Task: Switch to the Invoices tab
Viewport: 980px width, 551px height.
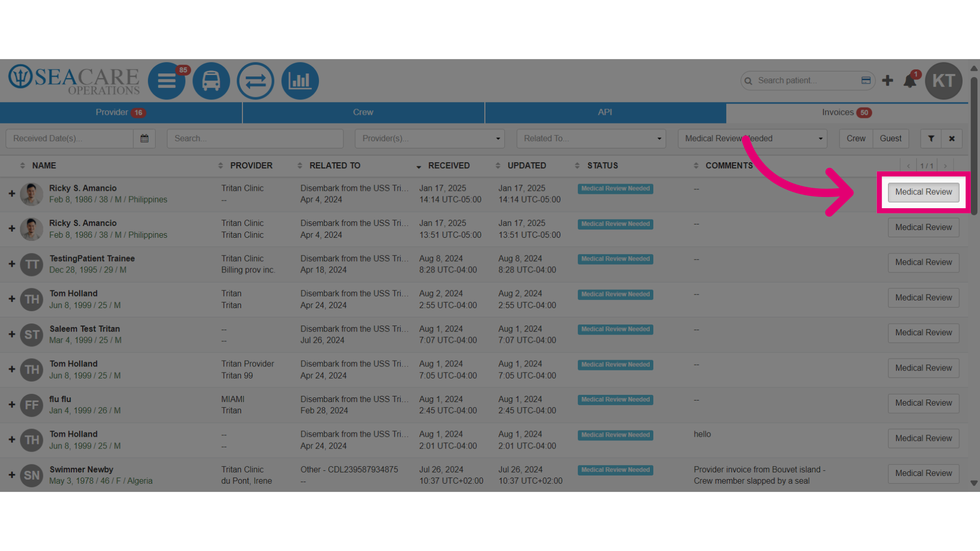Action: tap(847, 113)
